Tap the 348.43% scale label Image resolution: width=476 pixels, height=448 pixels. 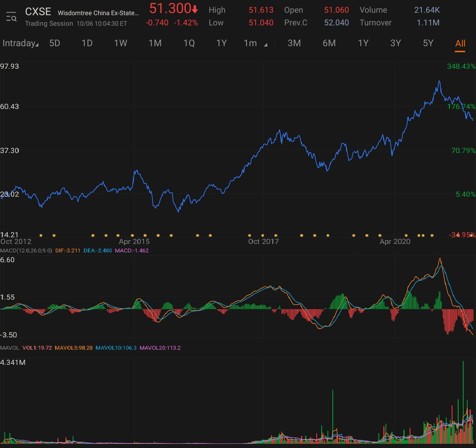pos(461,66)
